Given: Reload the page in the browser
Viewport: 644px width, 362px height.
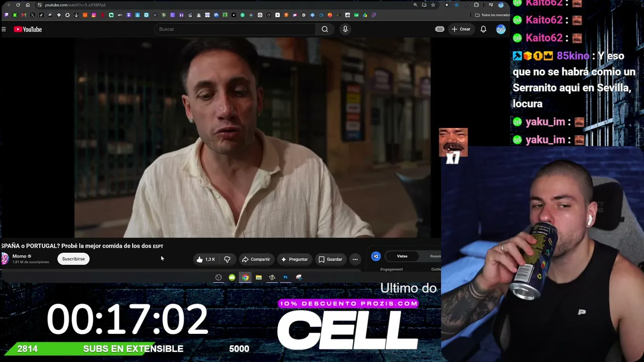Looking at the screenshot, I should coord(18,5).
